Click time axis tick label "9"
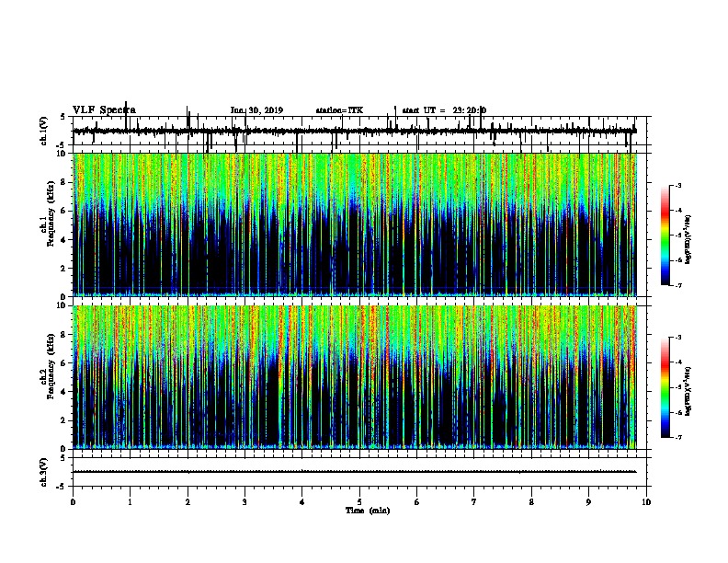 tap(588, 502)
